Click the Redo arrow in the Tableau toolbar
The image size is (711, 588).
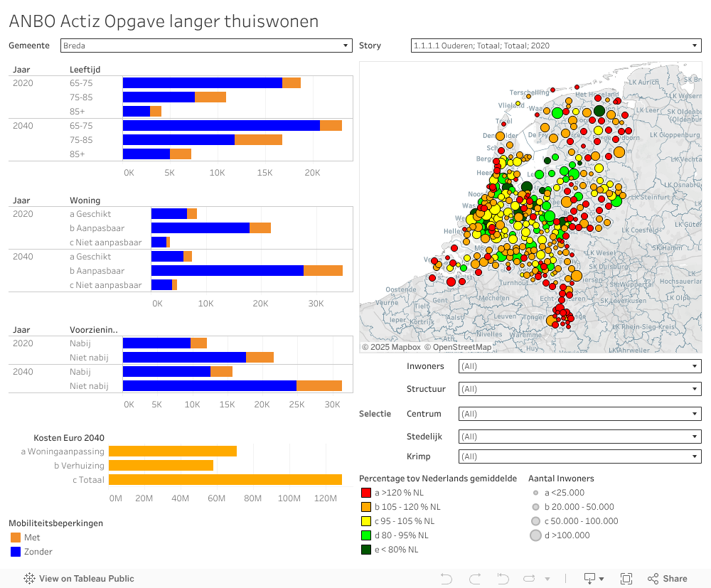475,578
